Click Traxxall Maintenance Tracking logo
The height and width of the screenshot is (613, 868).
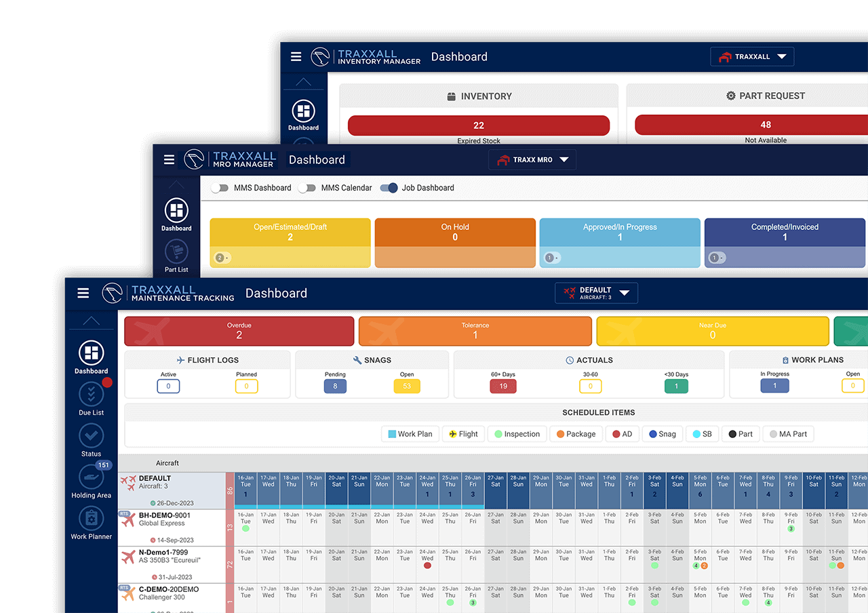[x=168, y=293]
